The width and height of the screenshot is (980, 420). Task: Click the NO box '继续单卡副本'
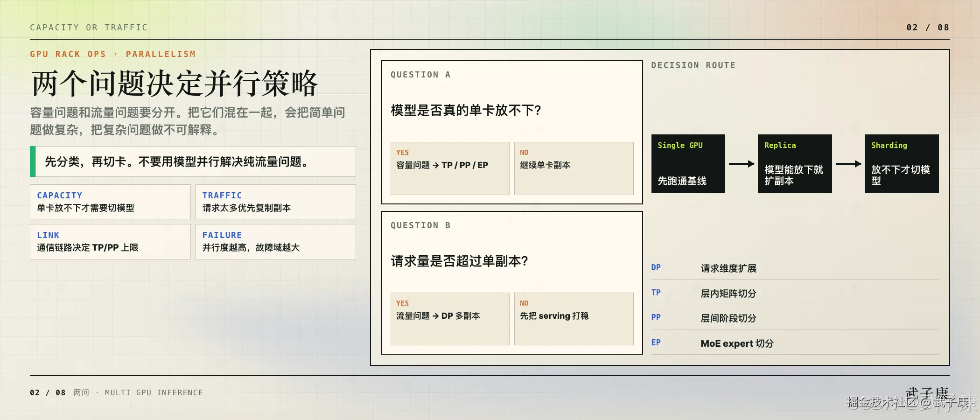point(574,168)
